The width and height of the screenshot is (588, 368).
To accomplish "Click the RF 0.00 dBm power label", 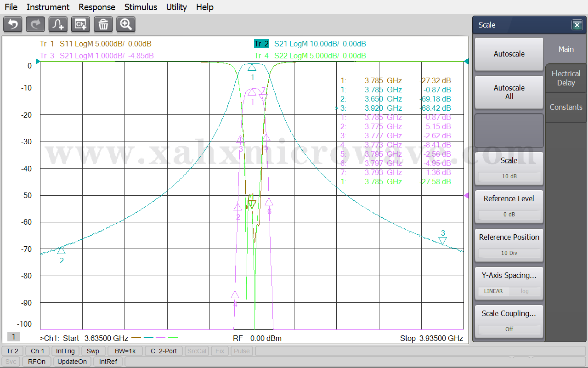I will (x=257, y=338).
